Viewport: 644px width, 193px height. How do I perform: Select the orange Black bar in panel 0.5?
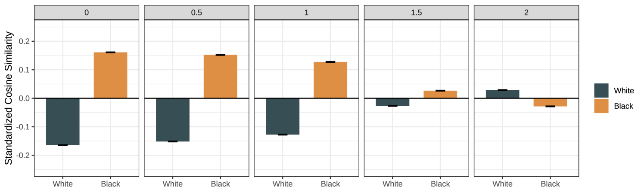tap(220, 77)
